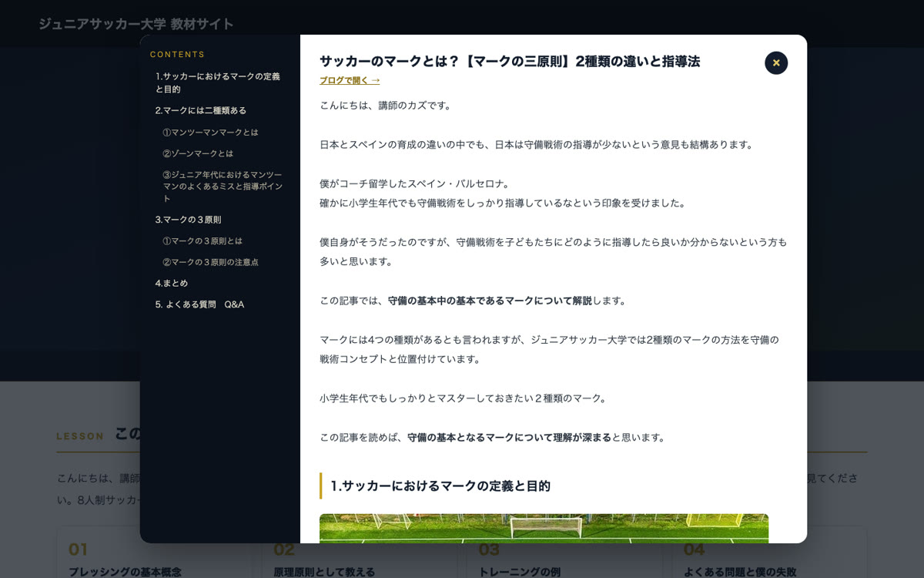The height and width of the screenshot is (578, 924).
Task: Go to 2.マークには二種類ある in contents
Action: click(x=201, y=110)
